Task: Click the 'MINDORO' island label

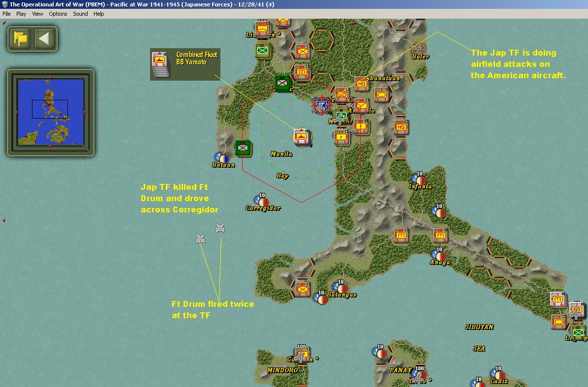Action: coord(282,370)
